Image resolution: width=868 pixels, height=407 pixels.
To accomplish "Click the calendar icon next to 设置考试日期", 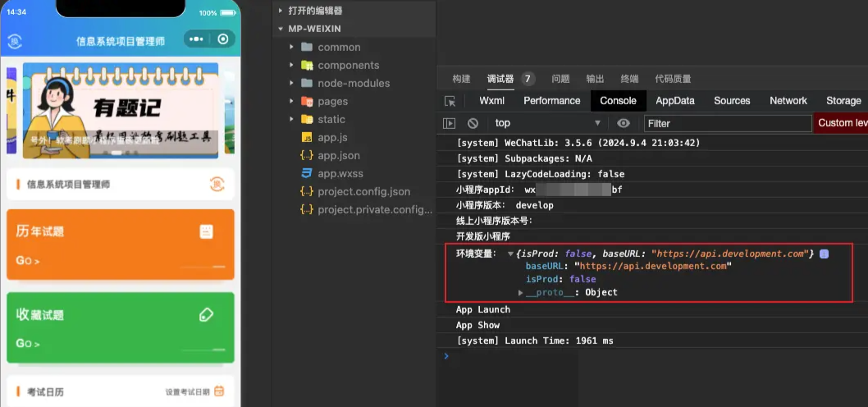I will tap(219, 391).
